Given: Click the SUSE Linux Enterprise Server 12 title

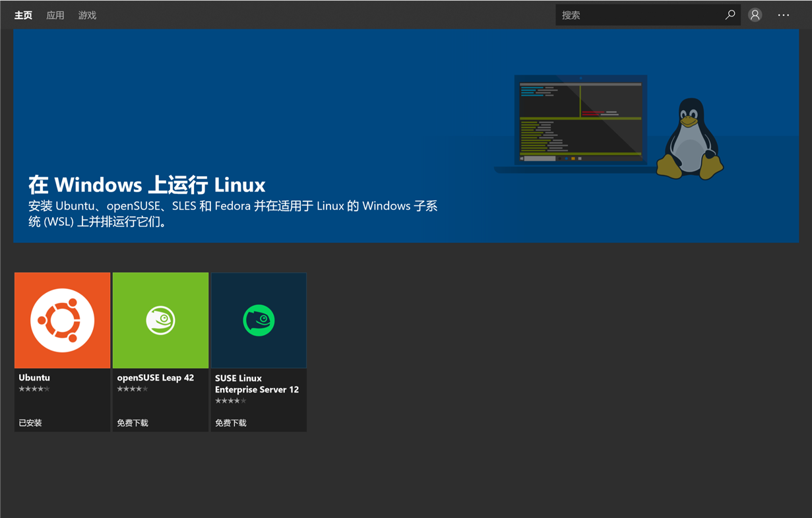Looking at the screenshot, I should 257,383.
